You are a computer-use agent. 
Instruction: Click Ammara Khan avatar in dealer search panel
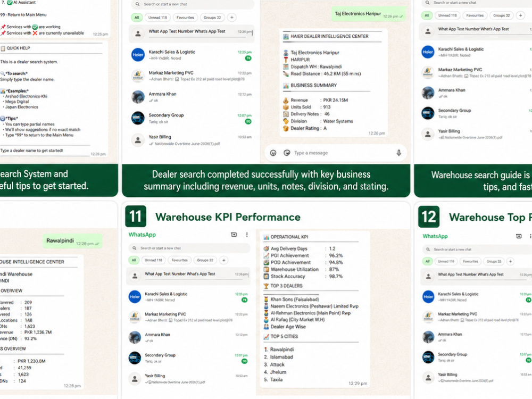coord(138,97)
